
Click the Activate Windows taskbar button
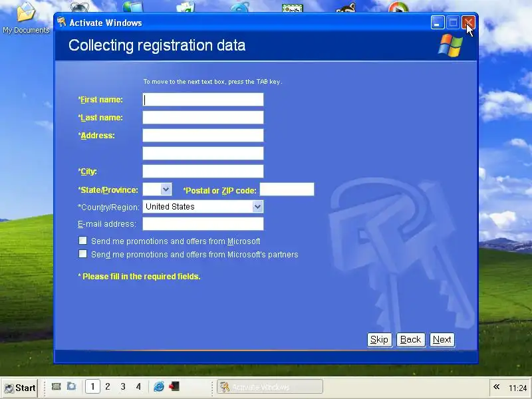click(x=270, y=387)
